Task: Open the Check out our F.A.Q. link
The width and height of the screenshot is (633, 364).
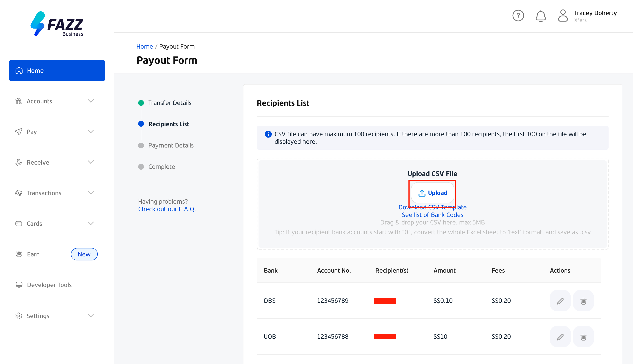Action: pyautogui.click(x=167, y=209)
